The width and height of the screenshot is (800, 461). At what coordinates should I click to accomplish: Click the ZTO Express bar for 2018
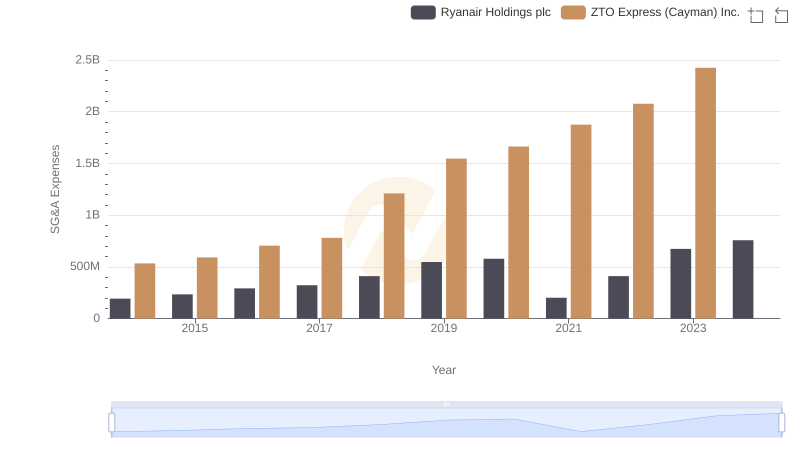pyautogui.click(x=394, y=256)
